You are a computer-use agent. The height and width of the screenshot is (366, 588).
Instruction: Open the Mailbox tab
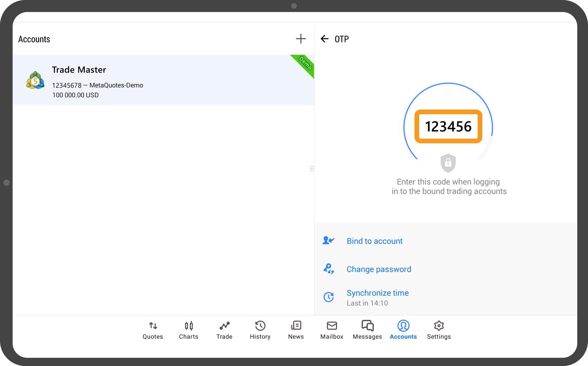[x=332, y=330]
